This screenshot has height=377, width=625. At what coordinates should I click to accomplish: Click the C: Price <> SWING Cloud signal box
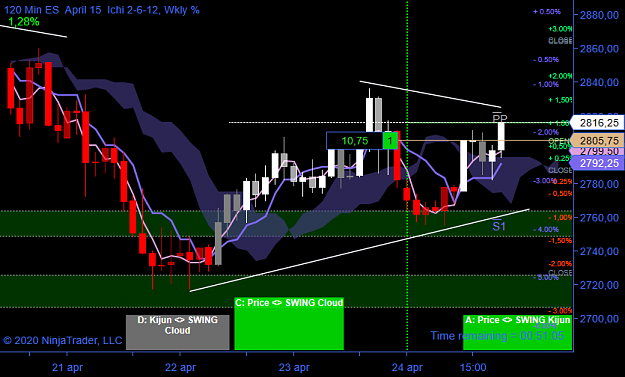pyautogui.click(x=289, y=324)
